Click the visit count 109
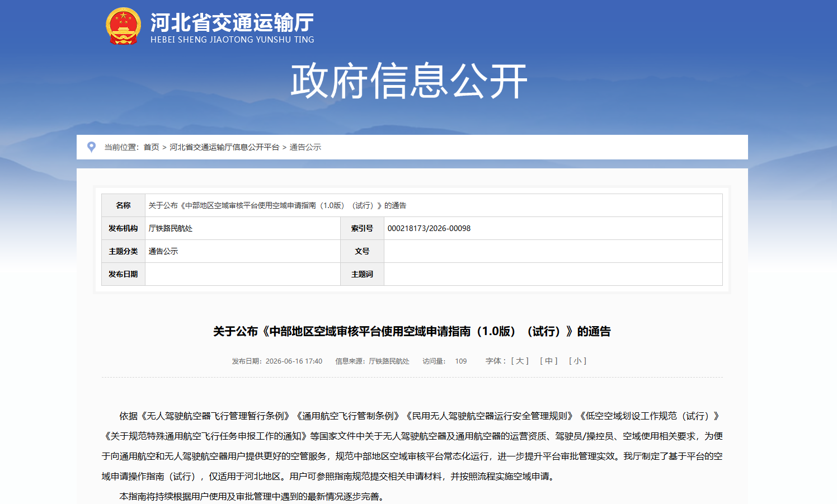837x504 pixels. tap(460, 361)
